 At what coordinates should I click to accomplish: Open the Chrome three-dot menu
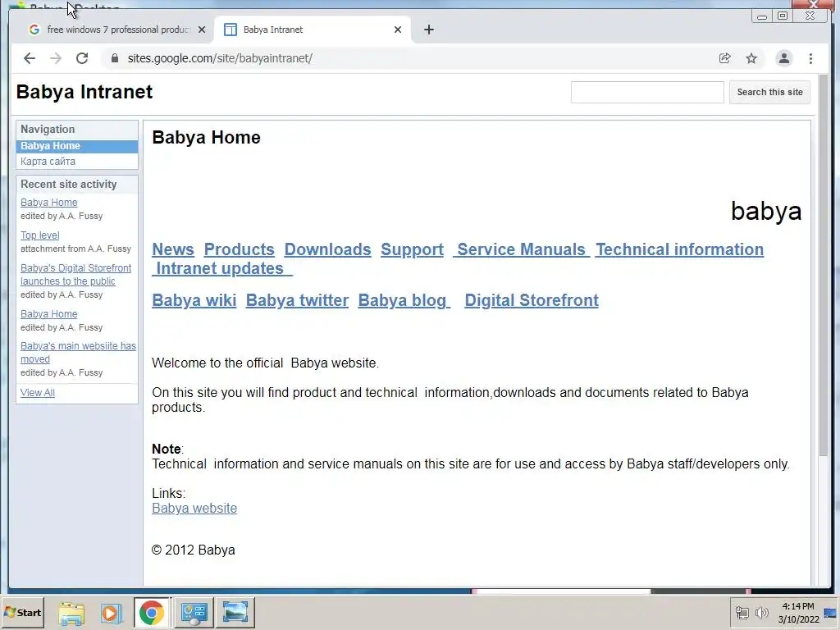click(x=810, y=58)
